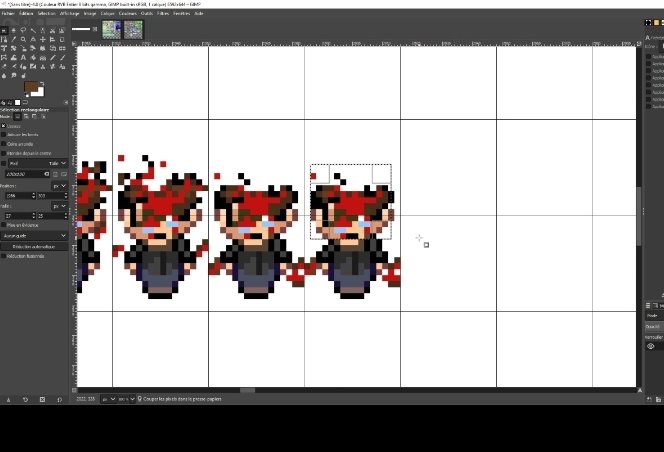Image resolution: width=664 pixels, height=452 pixels.
Task: Enable the Coins arrondis checkbox
Action: (x=4, y=144)
